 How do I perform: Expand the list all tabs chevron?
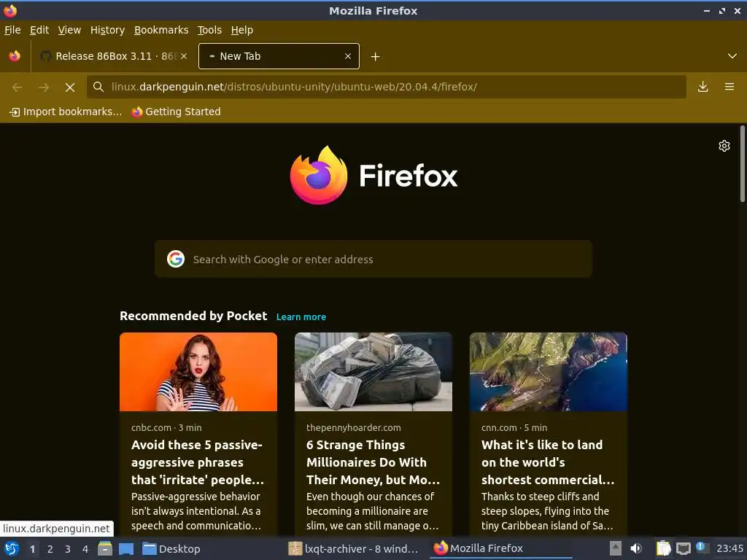(x=732, y=56)
